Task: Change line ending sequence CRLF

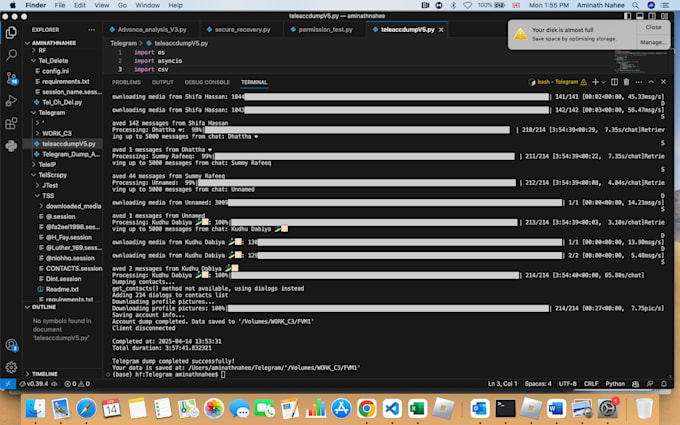Action: (591, 384)
